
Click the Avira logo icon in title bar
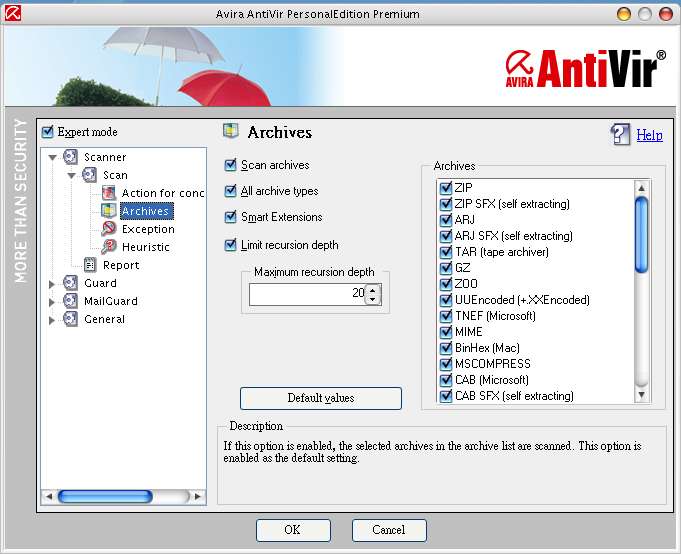point(13,13)
